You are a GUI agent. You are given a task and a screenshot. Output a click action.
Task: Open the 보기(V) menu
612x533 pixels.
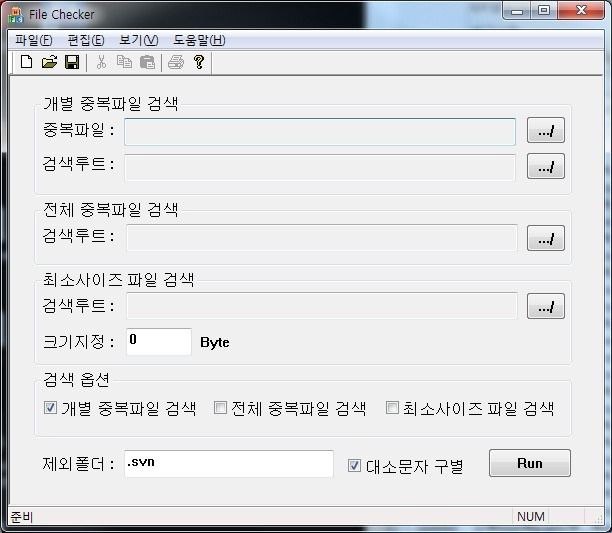139,40
